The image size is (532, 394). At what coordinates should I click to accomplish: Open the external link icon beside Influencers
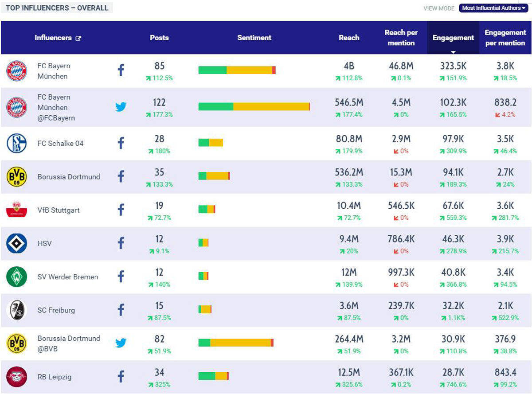[78, 38]
